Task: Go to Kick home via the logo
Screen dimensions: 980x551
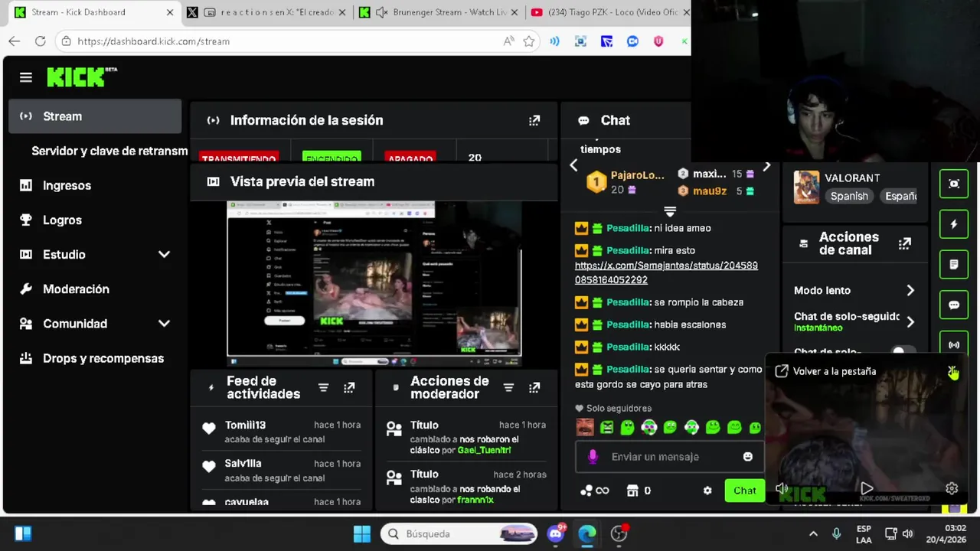Action: tap(81, 77)
